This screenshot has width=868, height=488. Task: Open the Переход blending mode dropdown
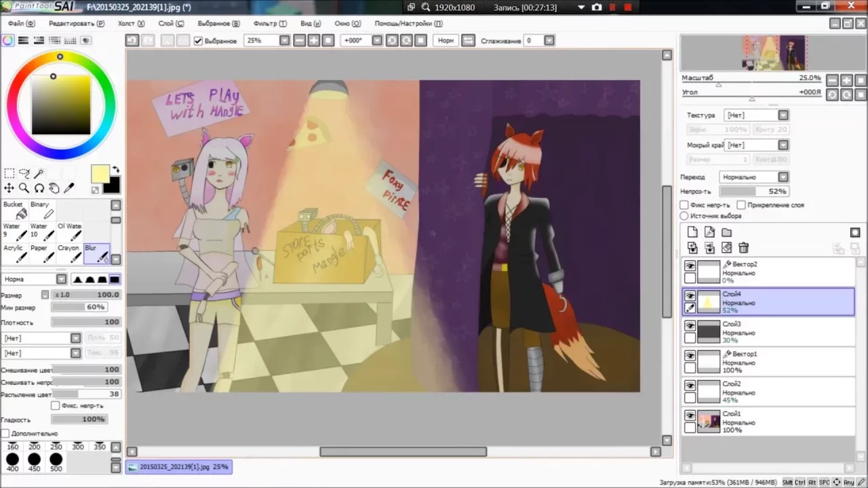(x=753, y=177)
